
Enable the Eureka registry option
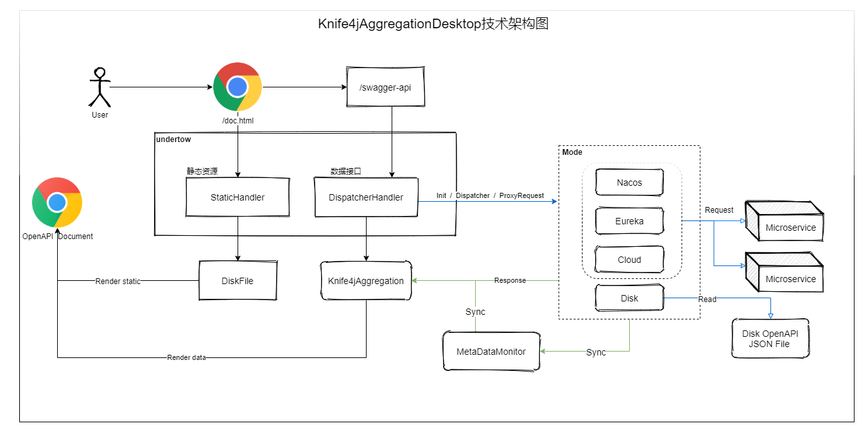629,220
